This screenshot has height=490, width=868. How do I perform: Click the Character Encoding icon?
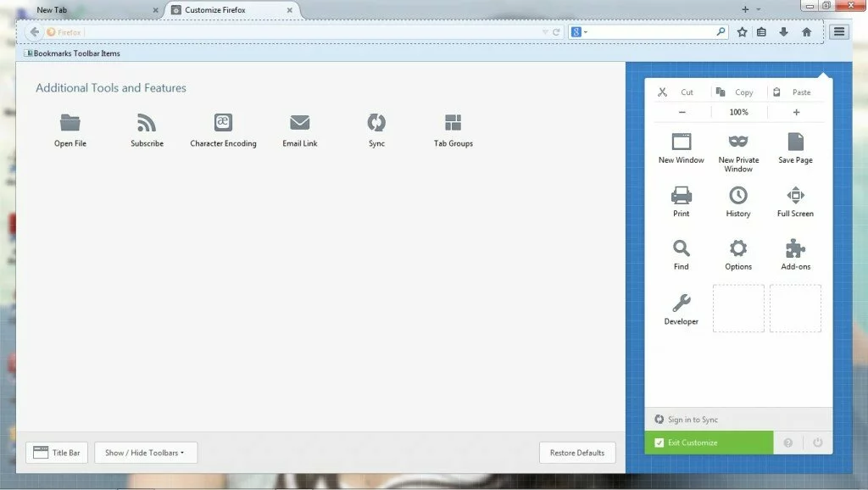[x=223, y=122]
